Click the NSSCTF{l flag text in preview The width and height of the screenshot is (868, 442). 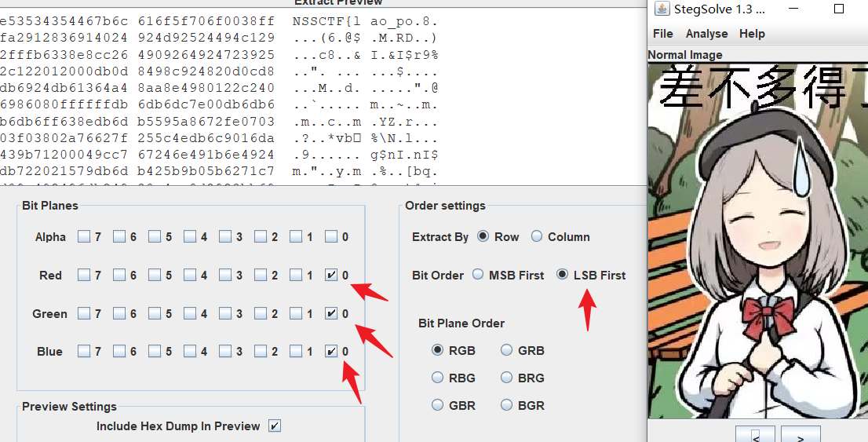point(326,22)
